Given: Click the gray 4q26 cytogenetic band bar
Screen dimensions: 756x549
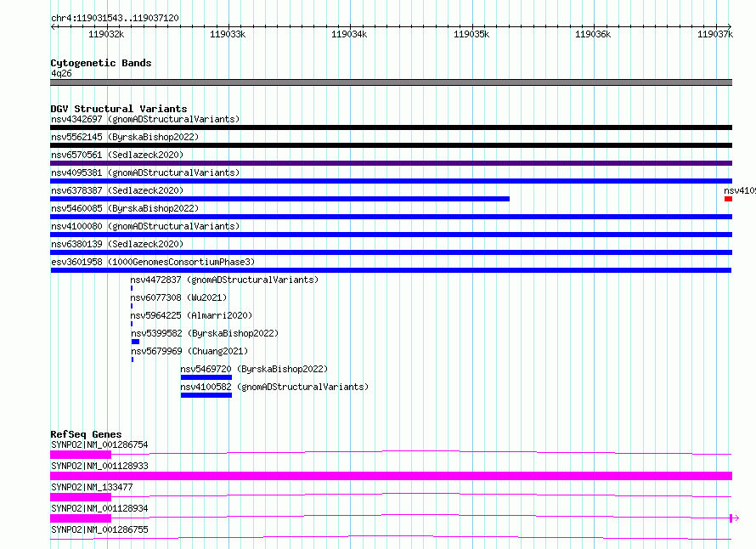Looking at the screenshot, I should click(391, 82).
